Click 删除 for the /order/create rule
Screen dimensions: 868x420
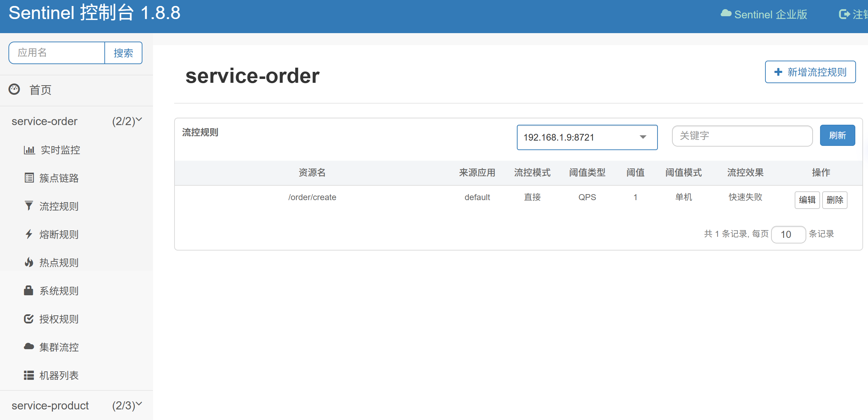tap(835, 200)
